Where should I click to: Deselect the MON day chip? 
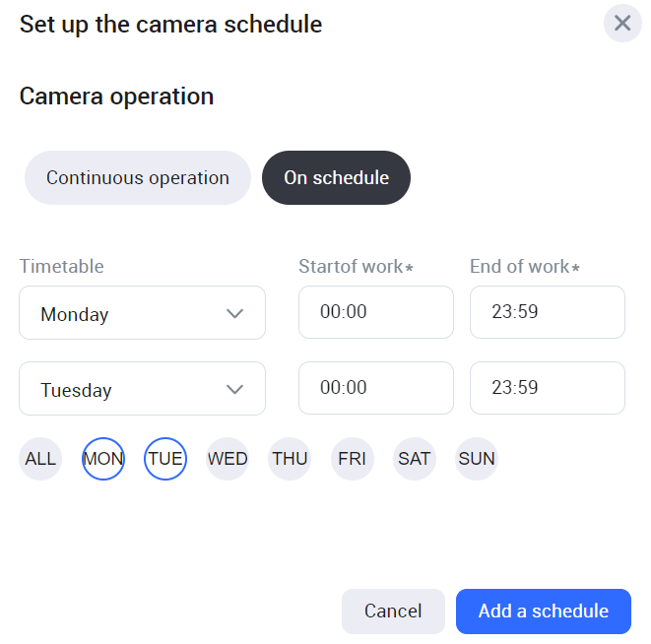pos(103,459)
